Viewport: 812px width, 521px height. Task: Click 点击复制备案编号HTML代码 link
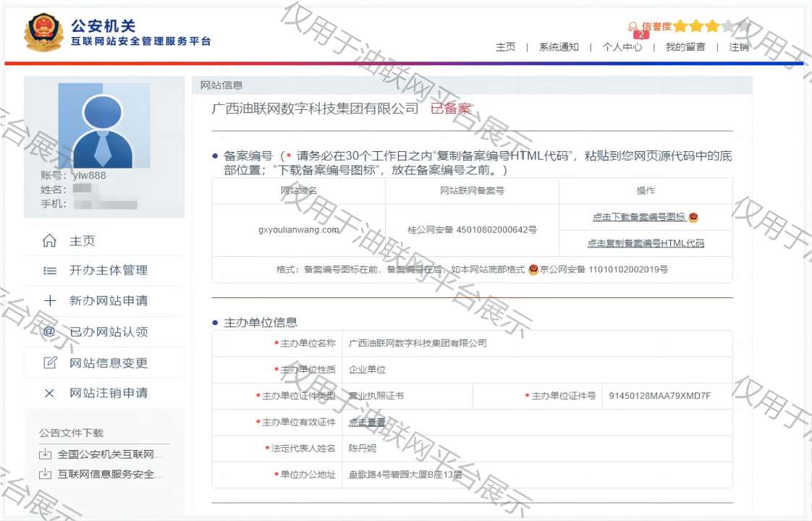pos(646,243)
